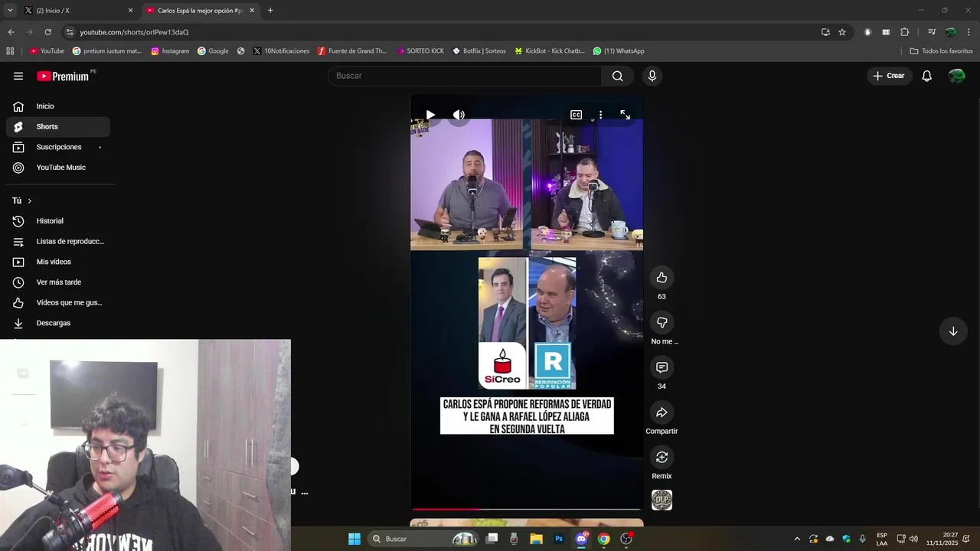Go to YouTube Premium home logo

64,76
